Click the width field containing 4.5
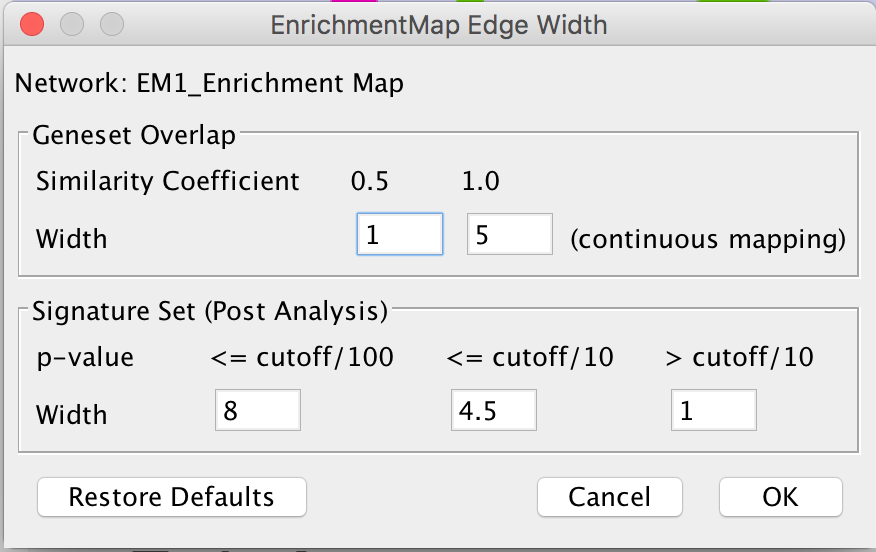The height and width of the screenshot is (552, 876). (494, 411)
